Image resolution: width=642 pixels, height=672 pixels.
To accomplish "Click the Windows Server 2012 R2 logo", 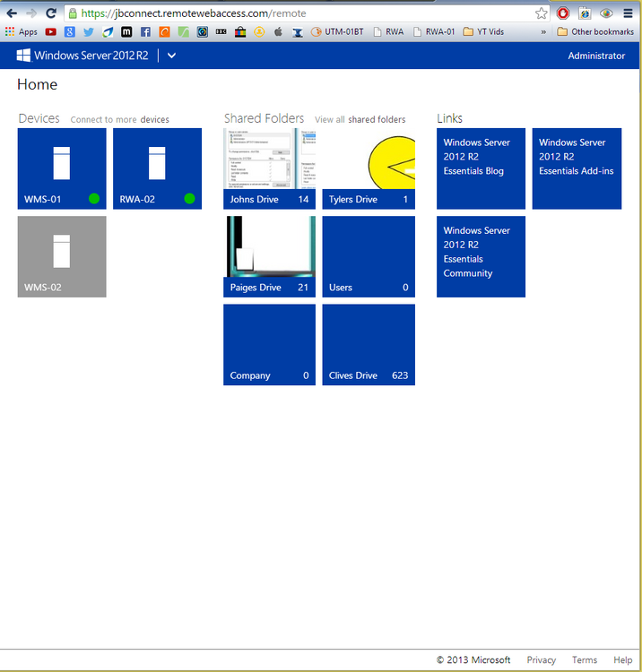I will 82,56.
